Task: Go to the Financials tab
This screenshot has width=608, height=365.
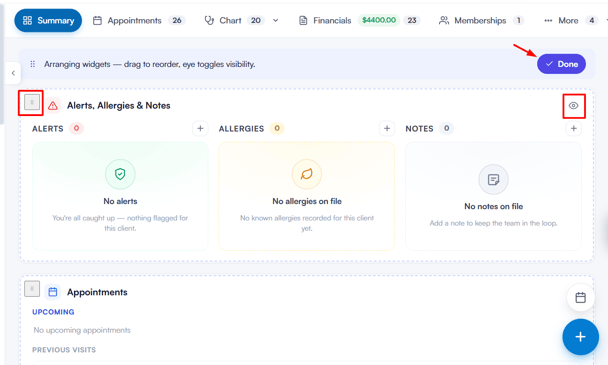Action: tap(359, 21)
